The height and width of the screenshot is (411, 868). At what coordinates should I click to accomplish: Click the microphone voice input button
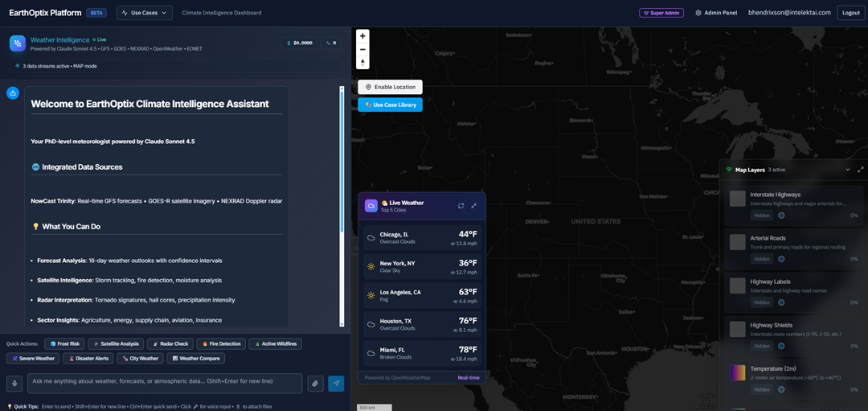click(14, 384)
